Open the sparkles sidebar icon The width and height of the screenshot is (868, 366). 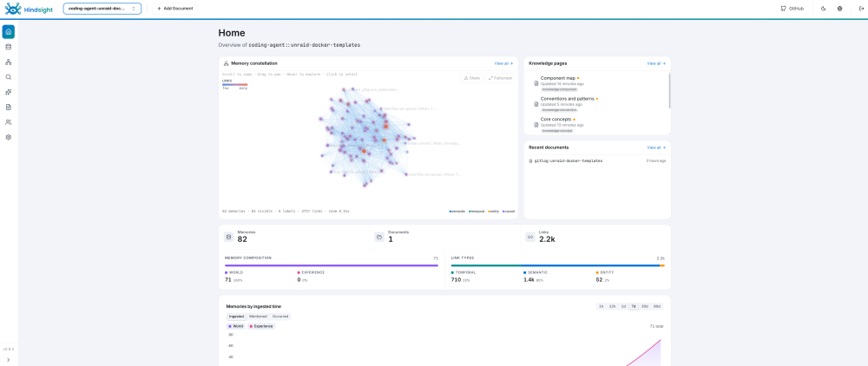pyautogui.click(x=9, y=92)
